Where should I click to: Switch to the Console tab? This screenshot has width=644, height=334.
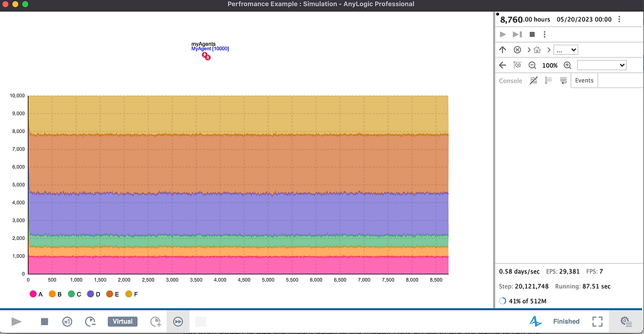point(511,81)
